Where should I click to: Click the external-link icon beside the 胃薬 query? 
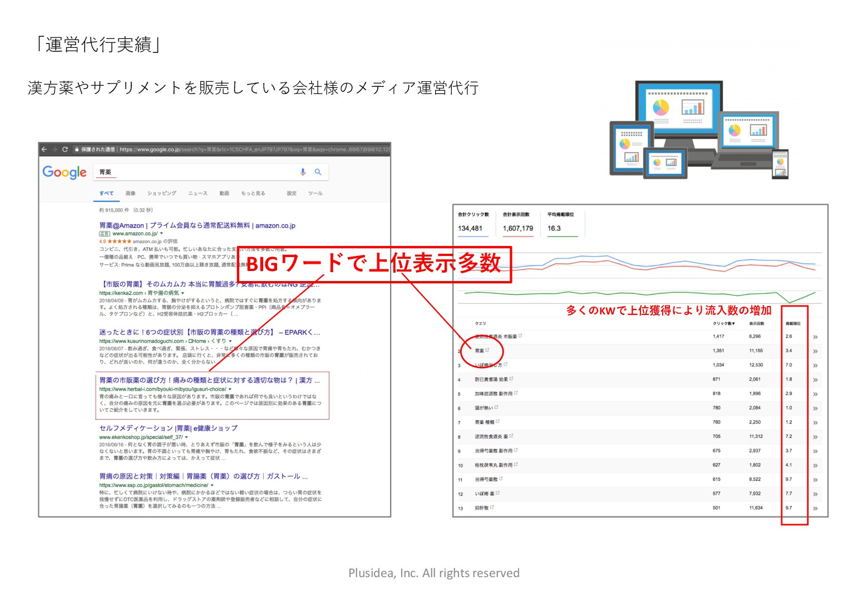tap(489, 349)
